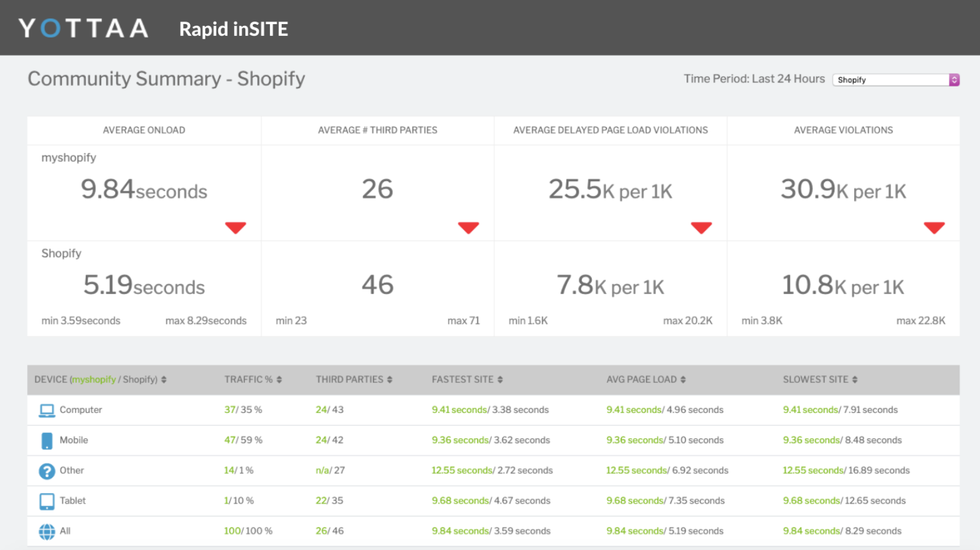980x550 pixels.
Task: Select the Tablet row label
Action: 72,501
